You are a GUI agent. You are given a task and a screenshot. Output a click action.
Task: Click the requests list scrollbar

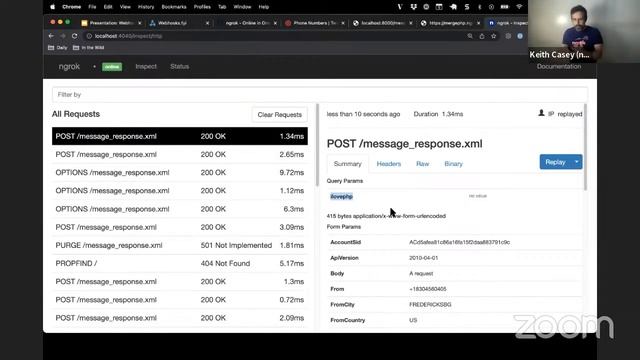317,146
